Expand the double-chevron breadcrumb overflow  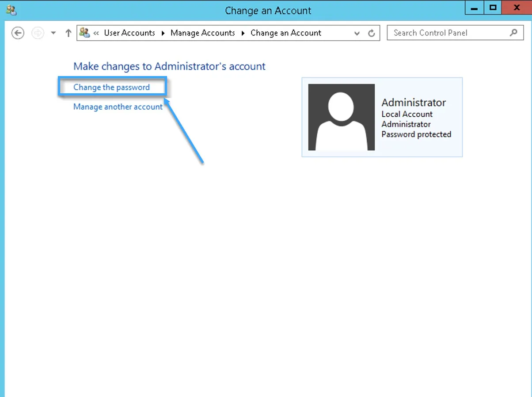point(96,33)
